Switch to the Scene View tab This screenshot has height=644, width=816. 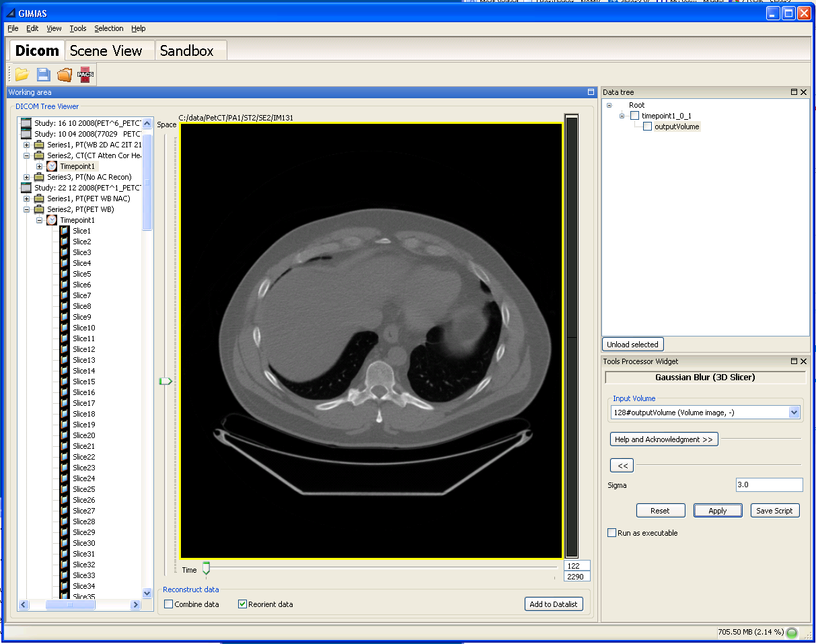click(106, 51)
